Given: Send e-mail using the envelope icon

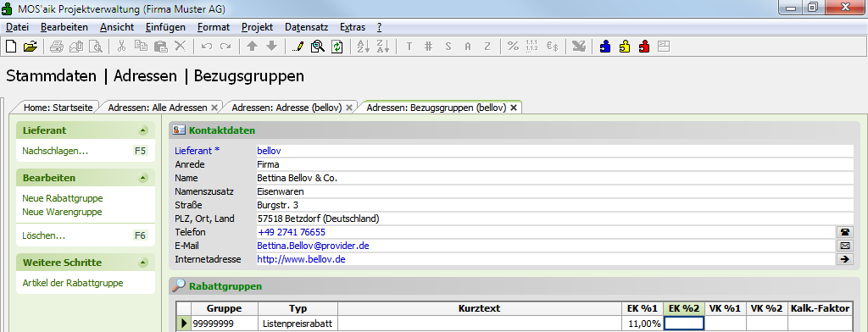Looking at the screenshot, I should pyautogui.click(x=845, y=245).
